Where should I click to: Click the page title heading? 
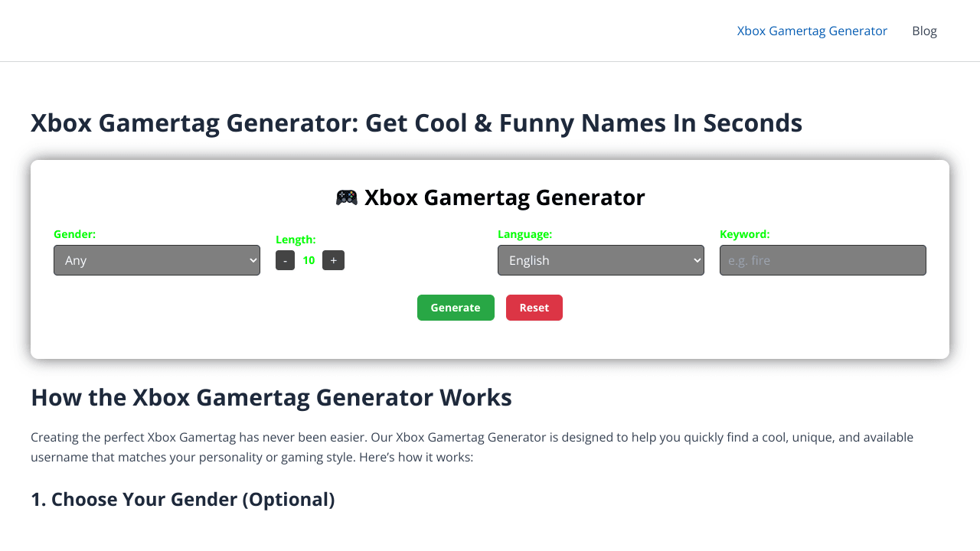tap(416, 122)
